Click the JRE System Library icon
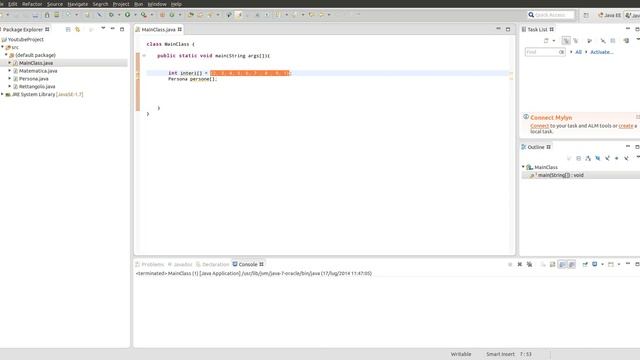The image size is (640, 360). click(x=8, y=94)
